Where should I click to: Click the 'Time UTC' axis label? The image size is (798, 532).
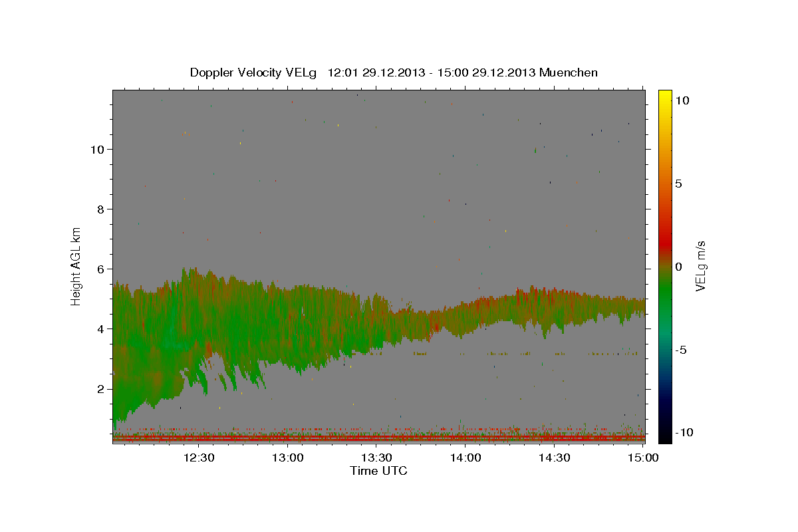378,471
